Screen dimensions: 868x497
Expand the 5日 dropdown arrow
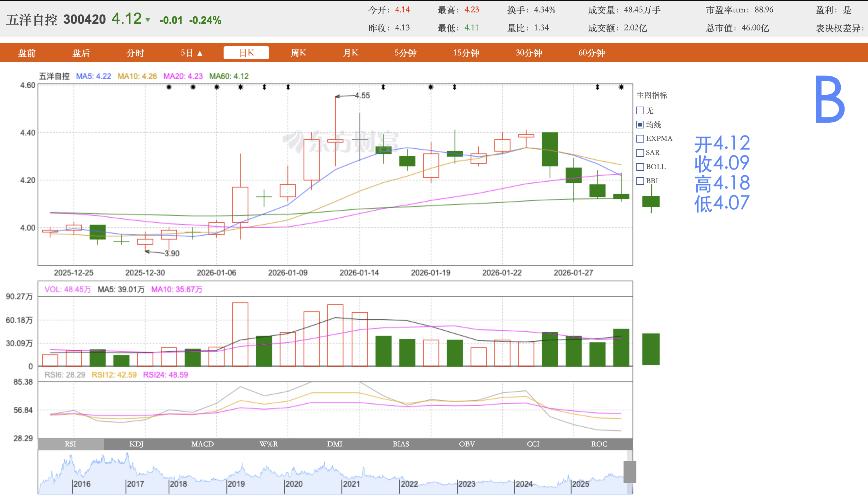tap(200, 53)
